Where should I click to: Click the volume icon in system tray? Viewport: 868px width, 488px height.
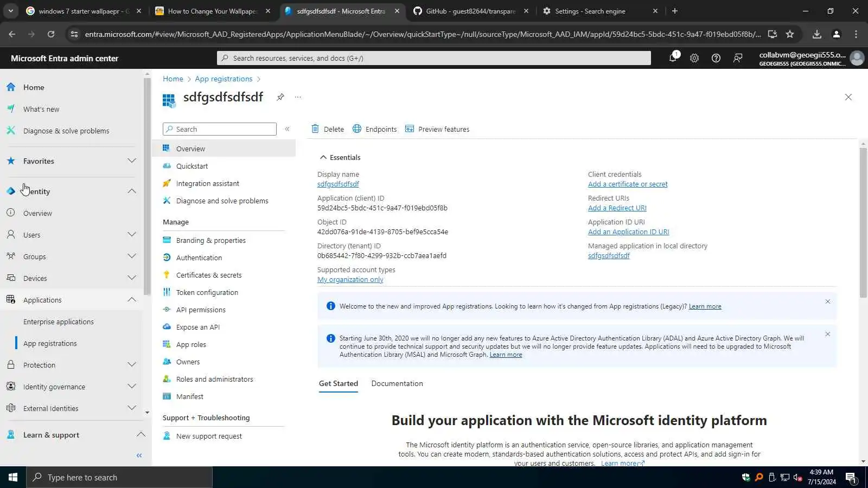click(x=797, y=477)
